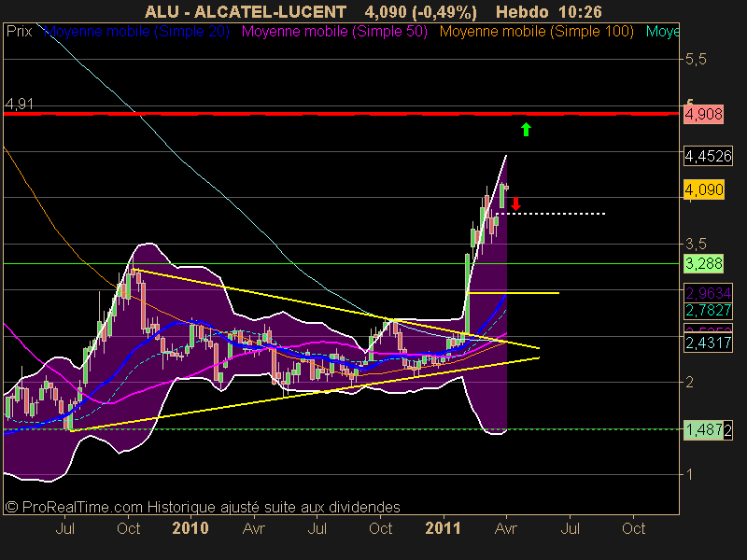Click the 4,91 annotation on the resistance line

pos(20,104)
